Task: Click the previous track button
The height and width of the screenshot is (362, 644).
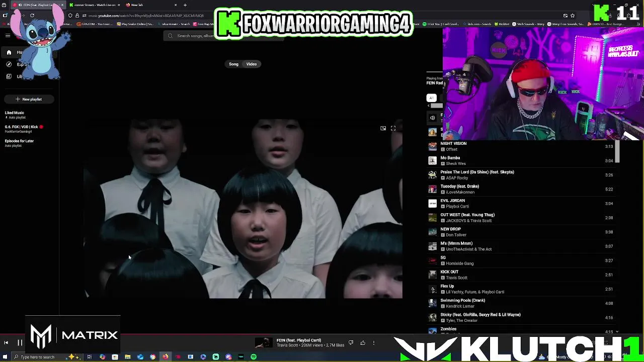Action: coord(6,343)
